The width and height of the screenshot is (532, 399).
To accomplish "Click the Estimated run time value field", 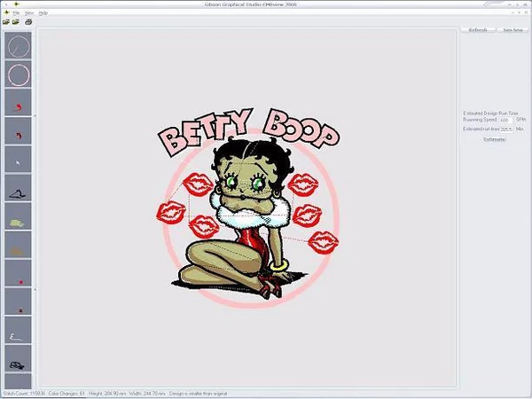I will [x=506, y=129].
